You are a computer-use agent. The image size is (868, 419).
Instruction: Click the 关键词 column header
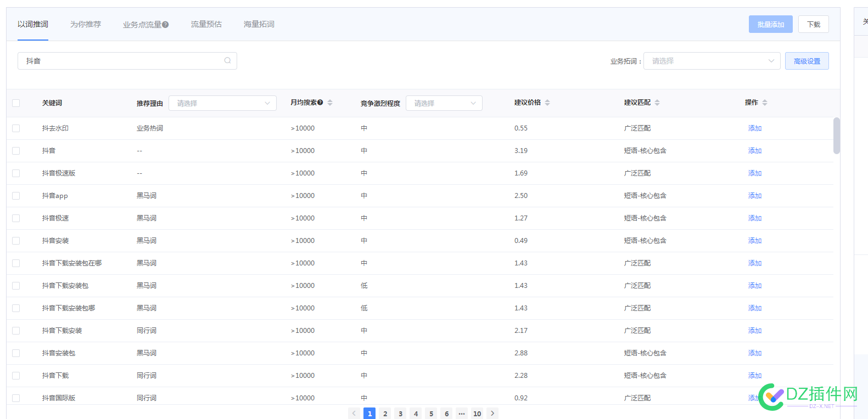[52, 103]
